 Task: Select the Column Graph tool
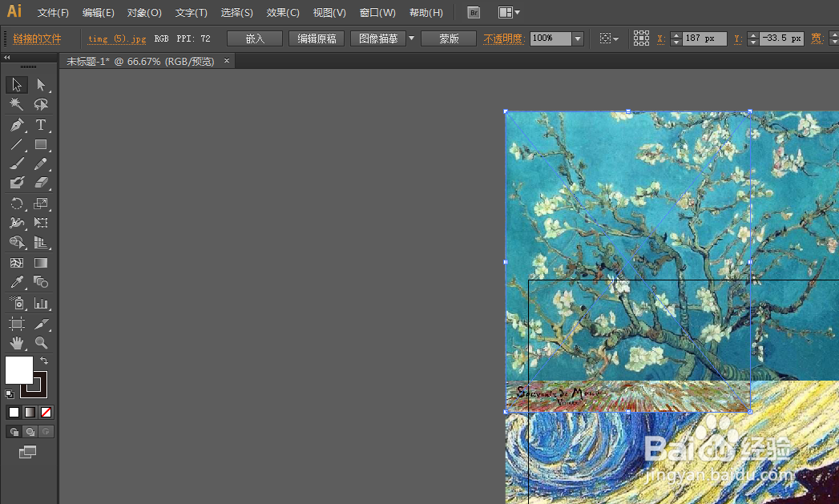click(x=41, y=304)
